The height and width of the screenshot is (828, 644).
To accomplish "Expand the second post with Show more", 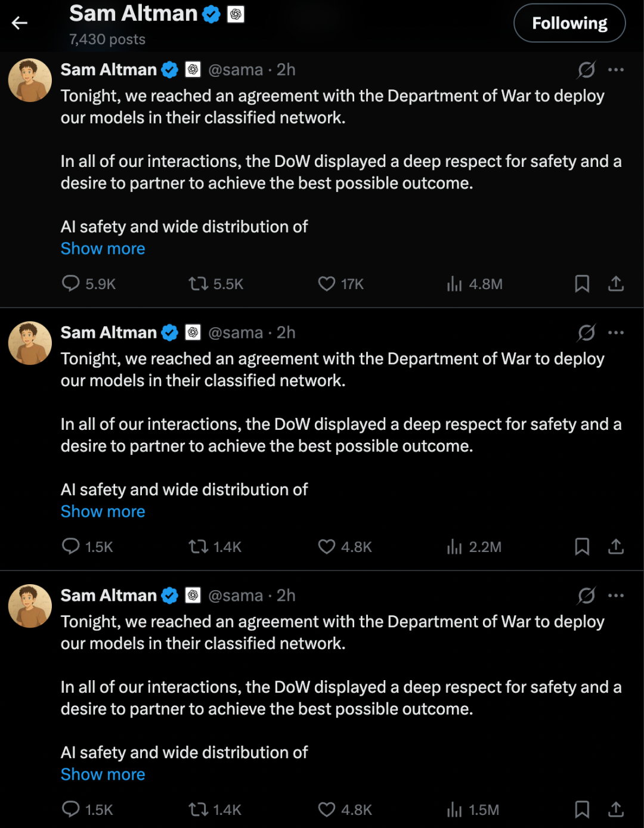I will point(103,511).
